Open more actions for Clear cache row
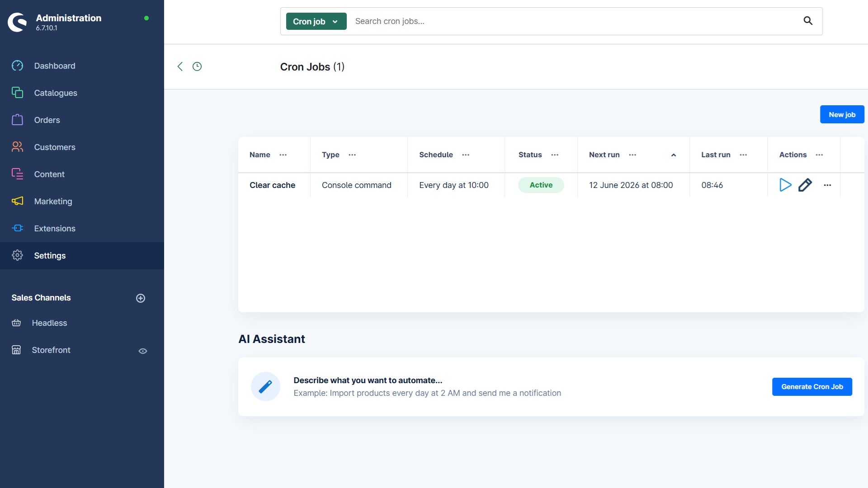Image resolution: width=868 pixels, height=488 pixels. point(827,185)
